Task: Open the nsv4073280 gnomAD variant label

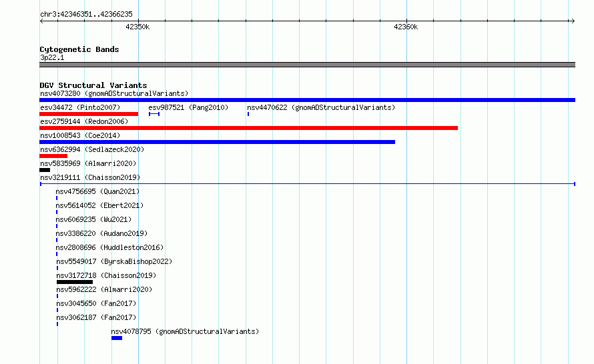Action: tap(114, 93)
